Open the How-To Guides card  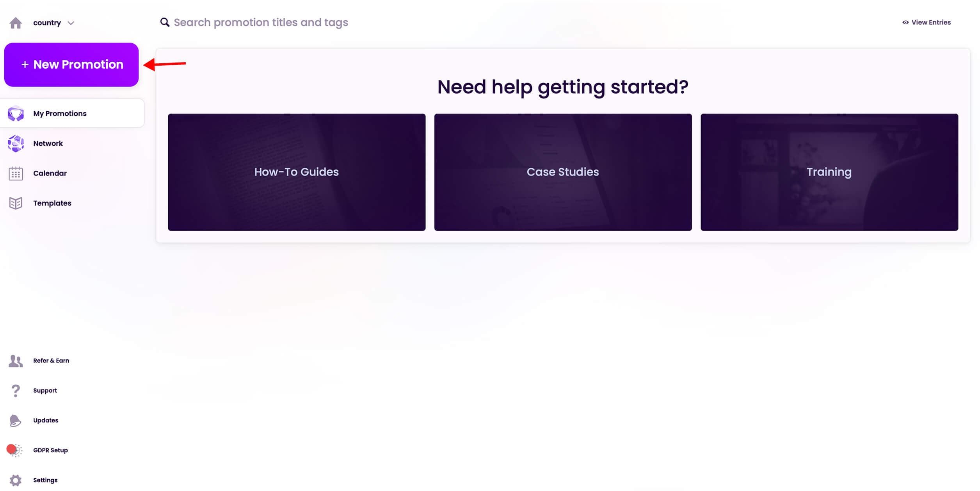(297, 172)
